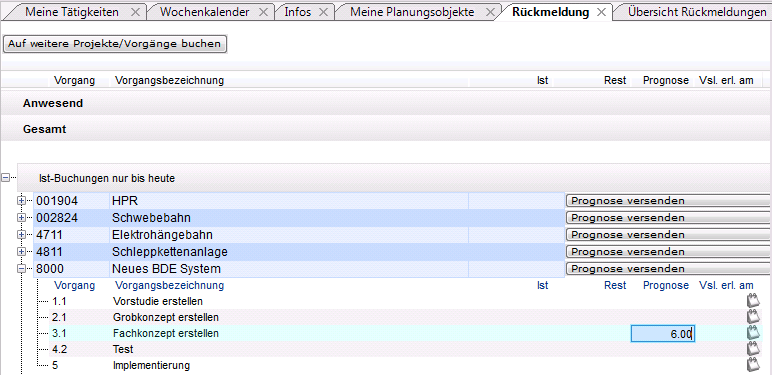Viewport: 772px width, 380px height.
Task: Expand project 001904 HPR
Action: 21,201
